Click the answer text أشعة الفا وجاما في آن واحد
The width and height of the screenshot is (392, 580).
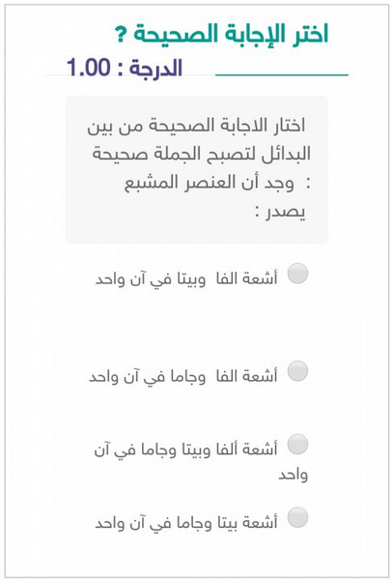click(183, 377)
